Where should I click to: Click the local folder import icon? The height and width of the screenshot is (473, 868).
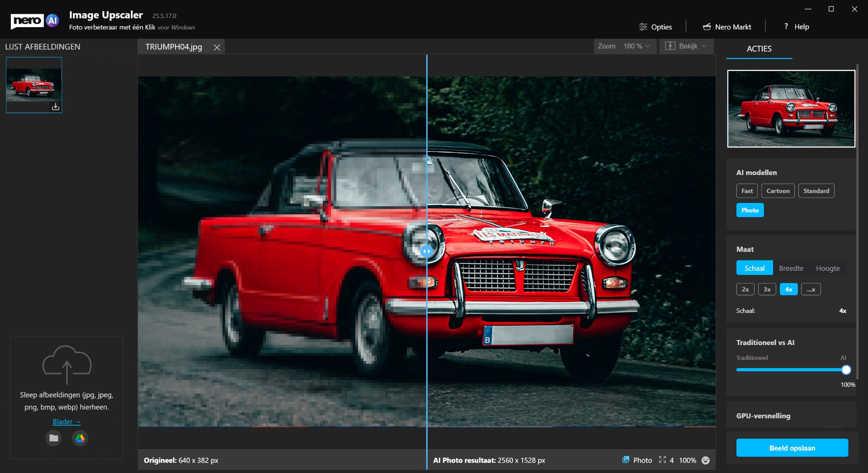coord(54,438)
